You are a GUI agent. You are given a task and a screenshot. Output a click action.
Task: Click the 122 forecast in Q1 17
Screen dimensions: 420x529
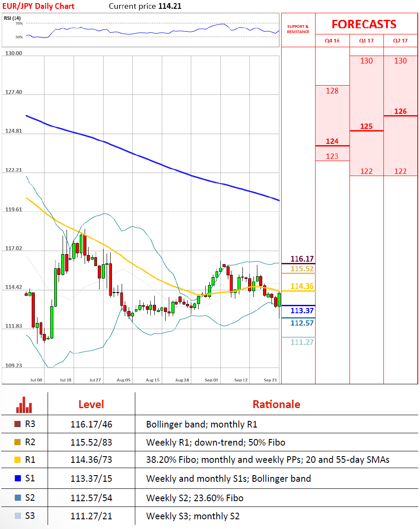click(366, 171)
